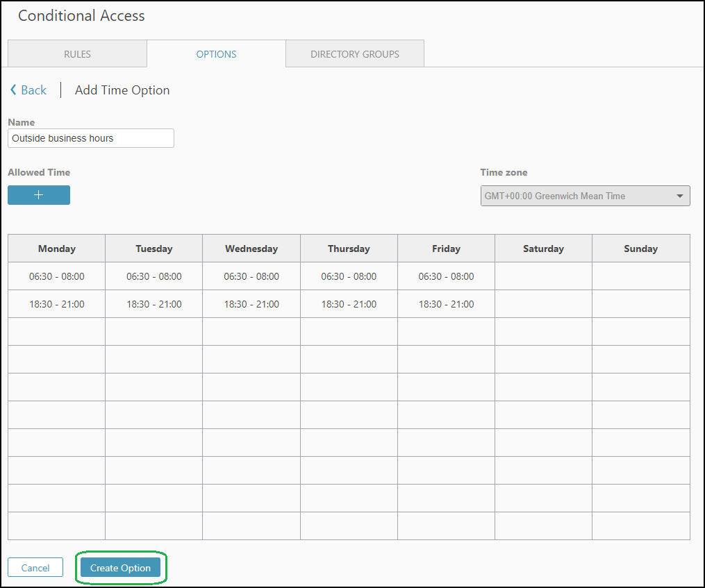Click Tuesday's 18:30 - 21:00 time slot
705x588 pixels.
(x=154, y=304)
